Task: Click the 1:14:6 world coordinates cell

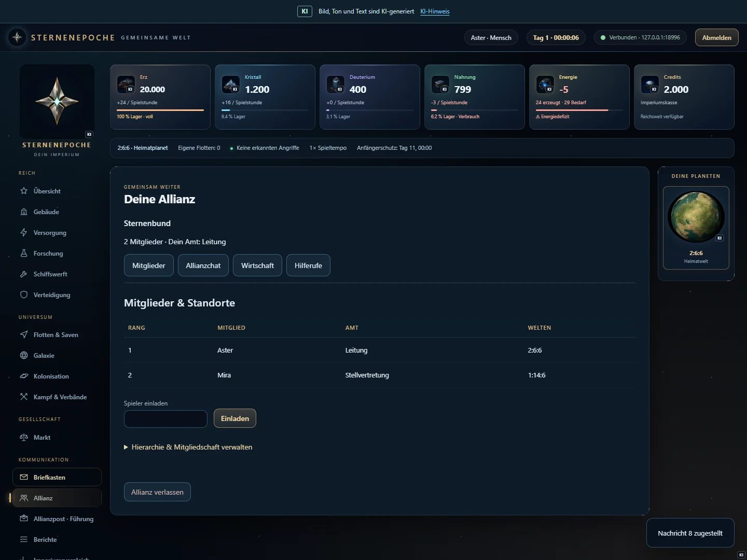Action: click(x=537, y=375)
